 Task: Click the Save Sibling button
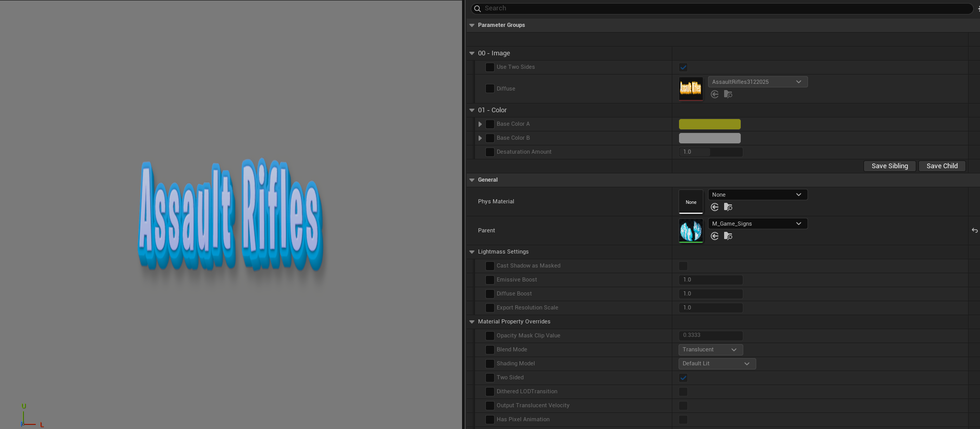[x=889, y=166]
